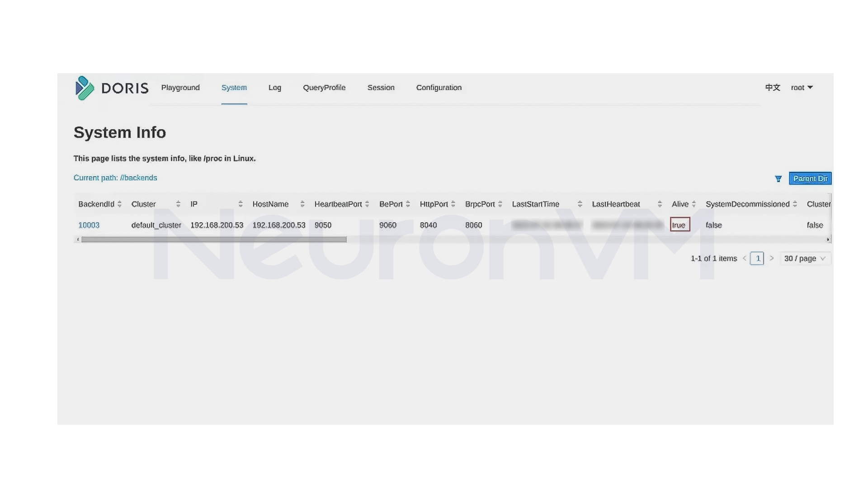Switch language using the 中文 icon
Screen dimensions: 868x488
tap(772, 88)
